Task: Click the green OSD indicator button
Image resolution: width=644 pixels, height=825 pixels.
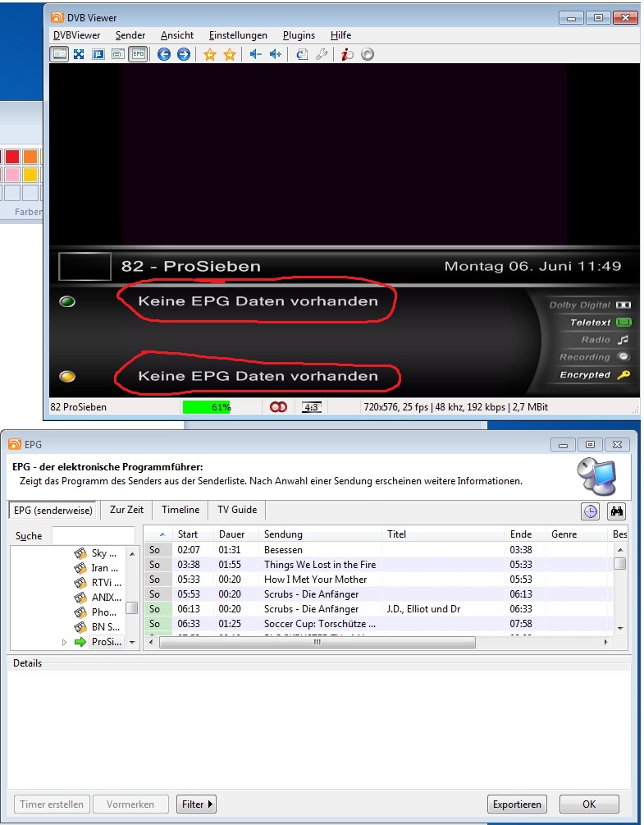Action: (67, 301)
